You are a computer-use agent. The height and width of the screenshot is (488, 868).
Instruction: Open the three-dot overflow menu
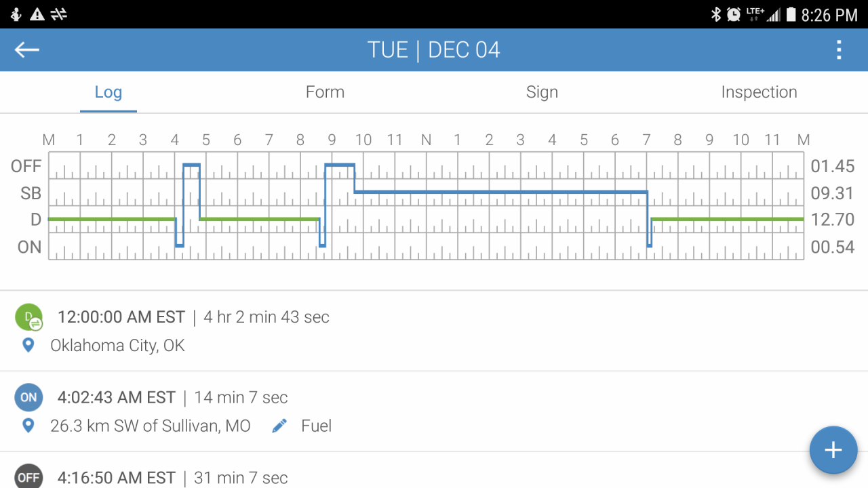point(839,49)
